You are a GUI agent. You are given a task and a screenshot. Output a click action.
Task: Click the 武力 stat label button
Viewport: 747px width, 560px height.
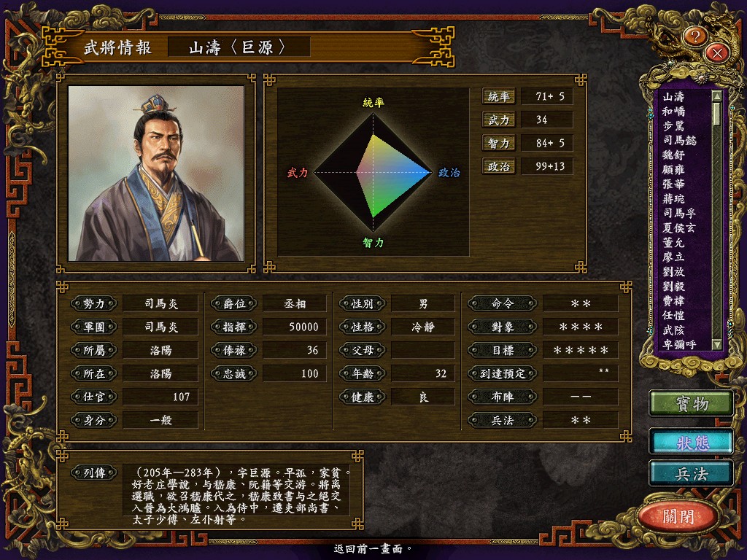498,120
